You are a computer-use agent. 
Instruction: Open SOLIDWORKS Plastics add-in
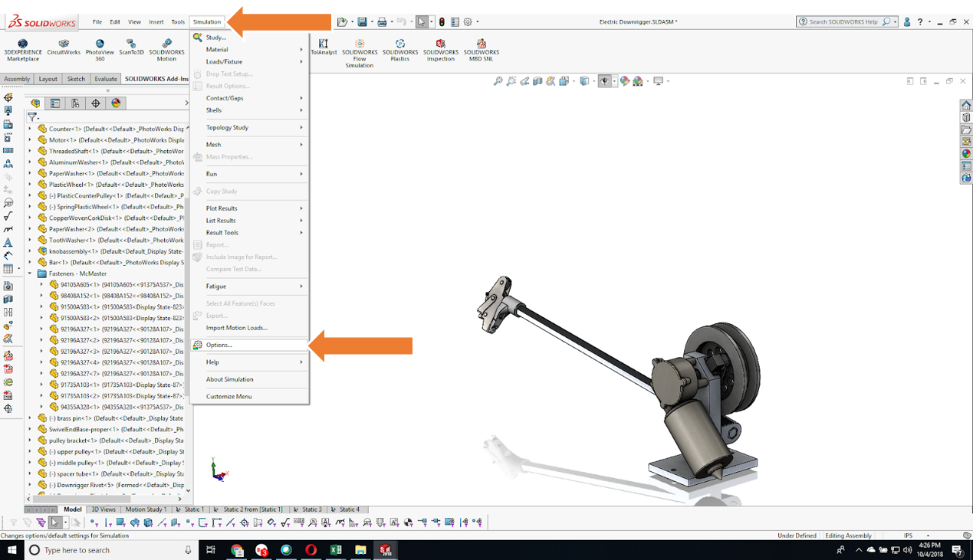click(399, 50)
